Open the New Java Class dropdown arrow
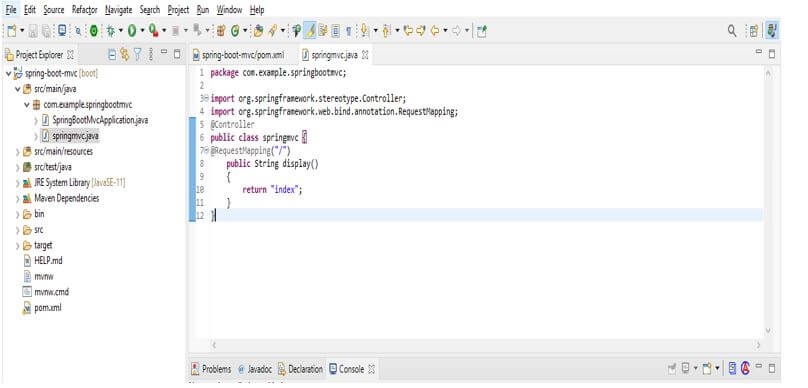 (x=245, y=31)
